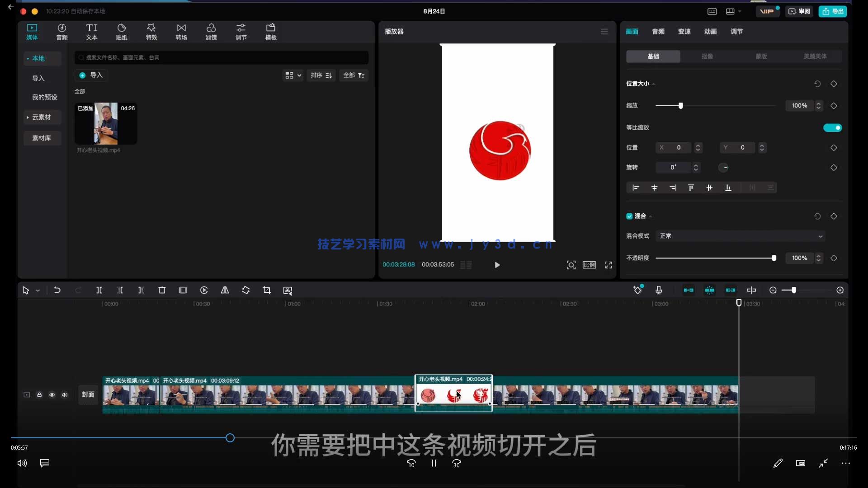Switch to the 动画 panel tab

tap(710, 31)
